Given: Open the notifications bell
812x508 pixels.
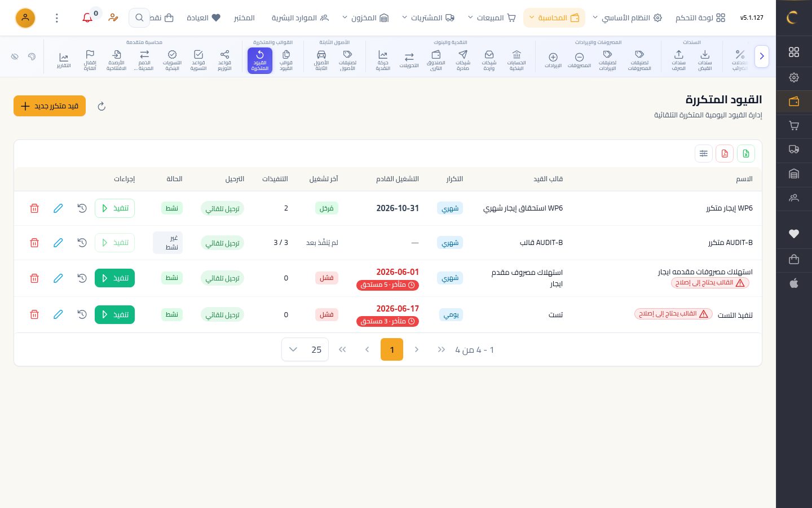Looking at the screenshot, I should [x=87, y=18].
